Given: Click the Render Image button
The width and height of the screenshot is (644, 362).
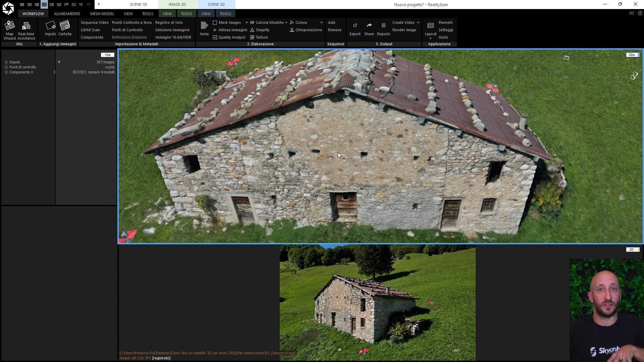Looking at the screenshot, I should (404, 30).
